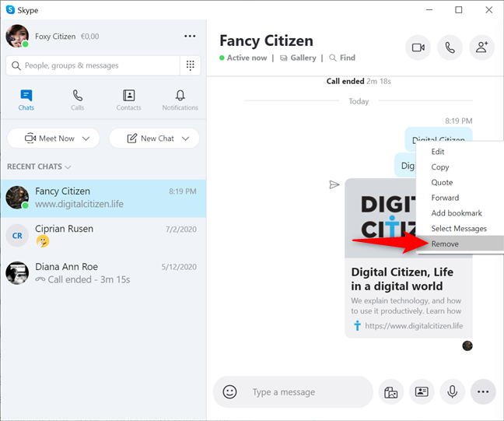504x421 pixels.
Task: Open the Fancy Citizen chat name in the list
Action: 63,191
